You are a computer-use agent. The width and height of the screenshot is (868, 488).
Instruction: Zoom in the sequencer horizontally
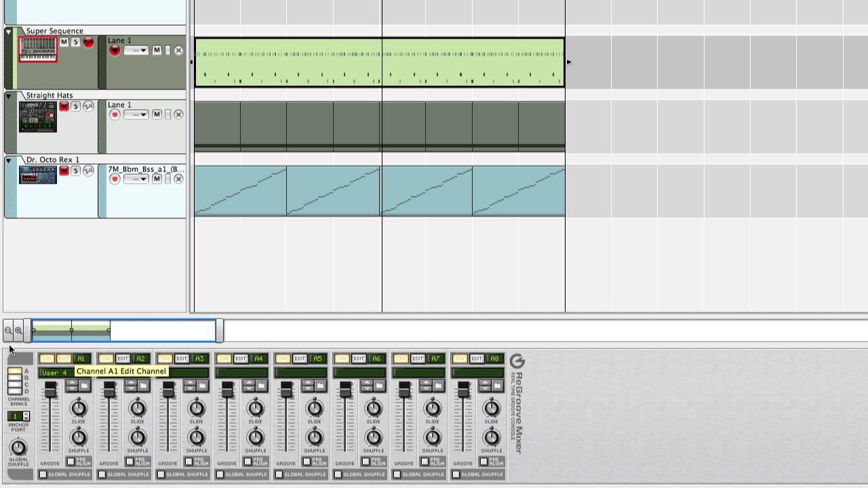pos(18,331)
